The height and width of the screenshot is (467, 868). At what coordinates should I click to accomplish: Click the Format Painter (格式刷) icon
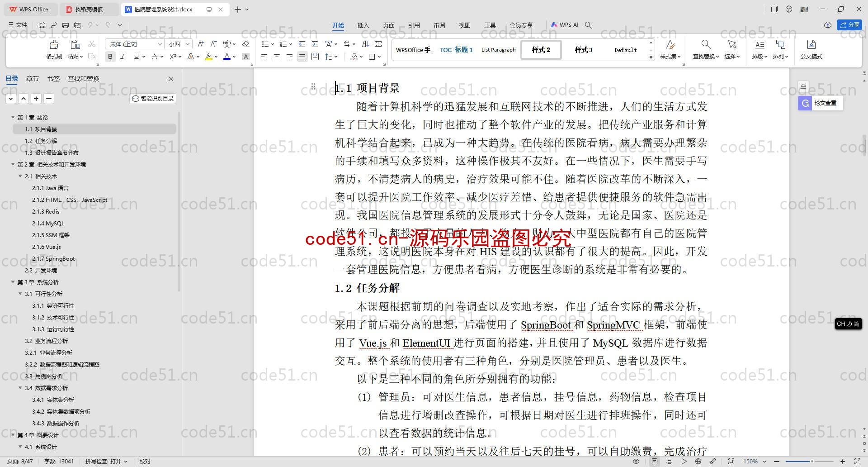[54, 44]
